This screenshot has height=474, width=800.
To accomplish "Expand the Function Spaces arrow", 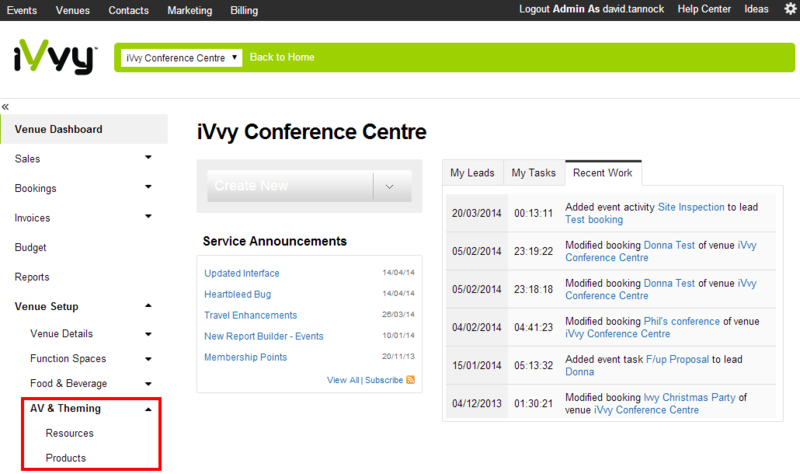I will pos(148,359).
